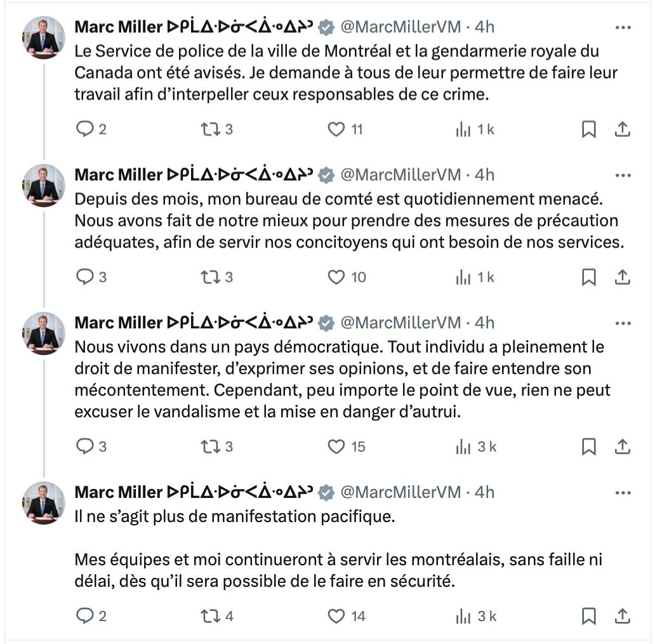Bookmark the last tweet about montréalais
The width and height of the screenshot is (655, 644).
click(589, 616)
